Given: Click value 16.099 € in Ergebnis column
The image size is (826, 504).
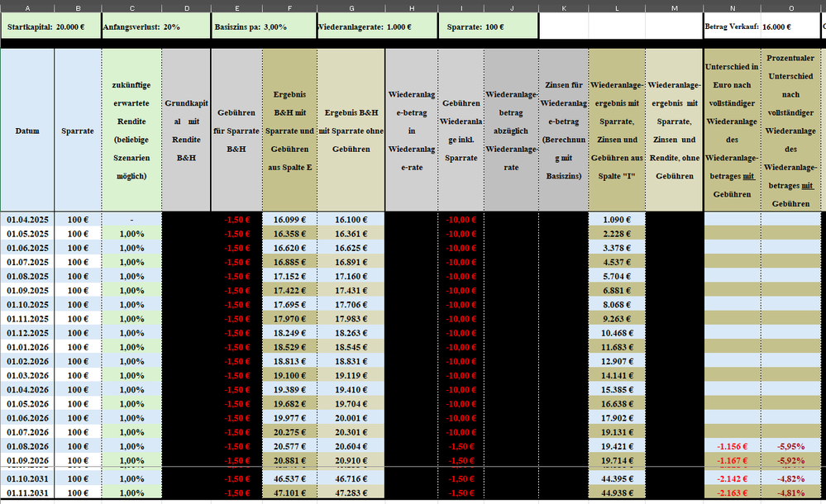Looking at the screenshot, I should click(x=289, y=220).
